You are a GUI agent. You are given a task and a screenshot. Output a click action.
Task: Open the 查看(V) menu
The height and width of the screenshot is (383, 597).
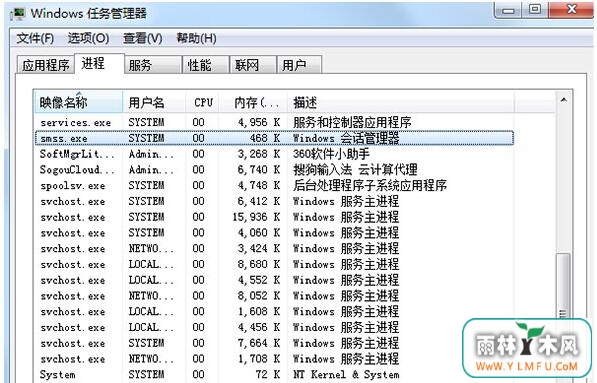(x=143, y=38)
